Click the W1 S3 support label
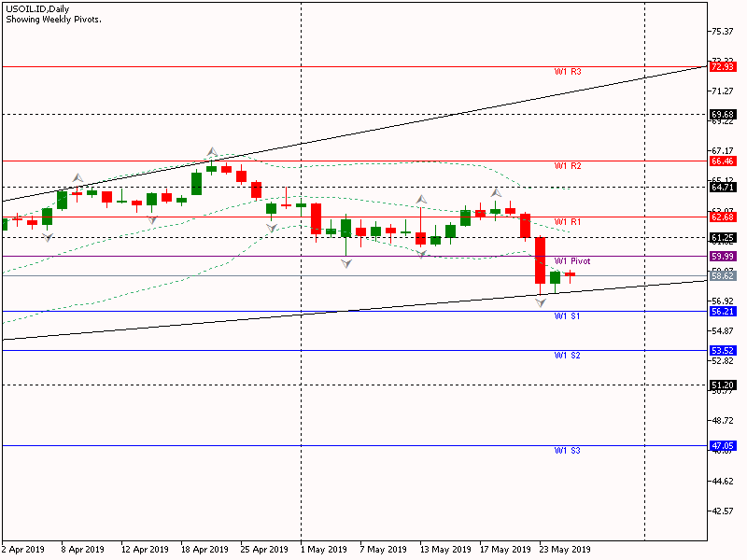Image resolution: width=747 pixels, height=560 pixels. 568,451
